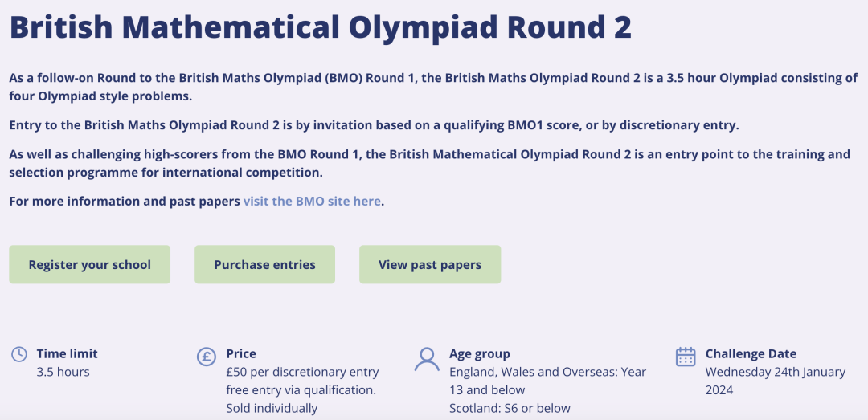
Task: Click the Register your school button
Action: point(90,264)
